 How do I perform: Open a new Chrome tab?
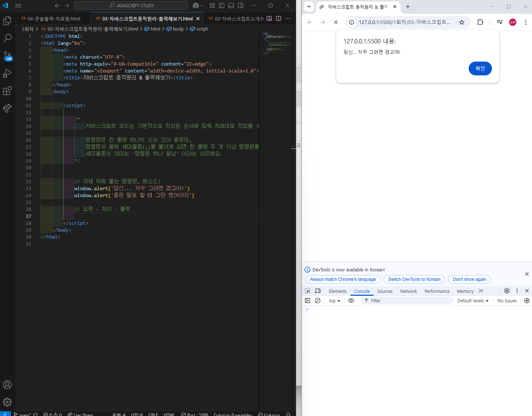[408, 7]
